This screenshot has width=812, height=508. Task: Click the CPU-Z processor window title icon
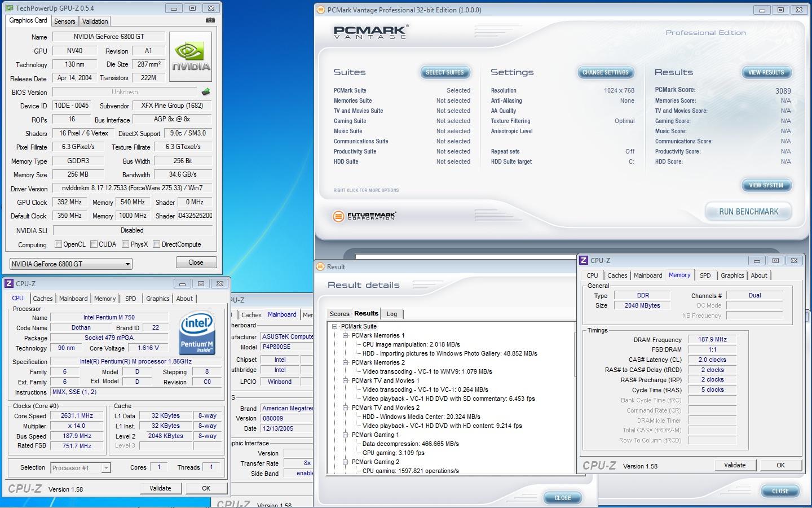tap(9, 284)
